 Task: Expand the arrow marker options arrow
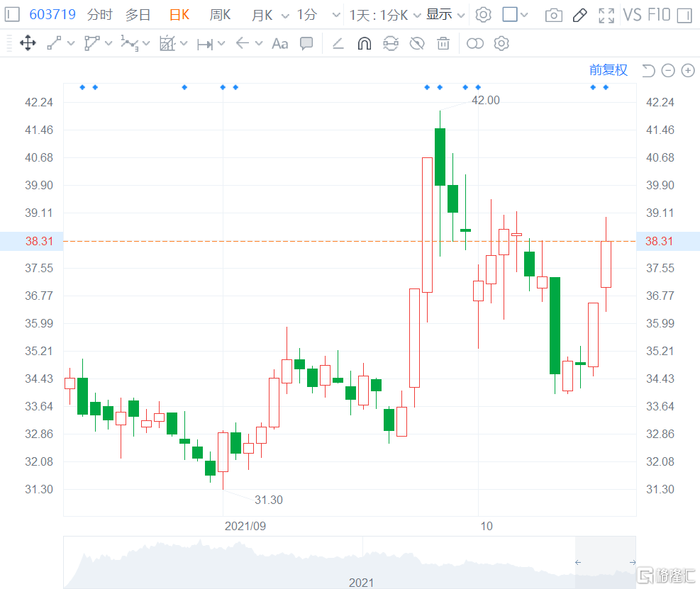[x=259, y=43]
